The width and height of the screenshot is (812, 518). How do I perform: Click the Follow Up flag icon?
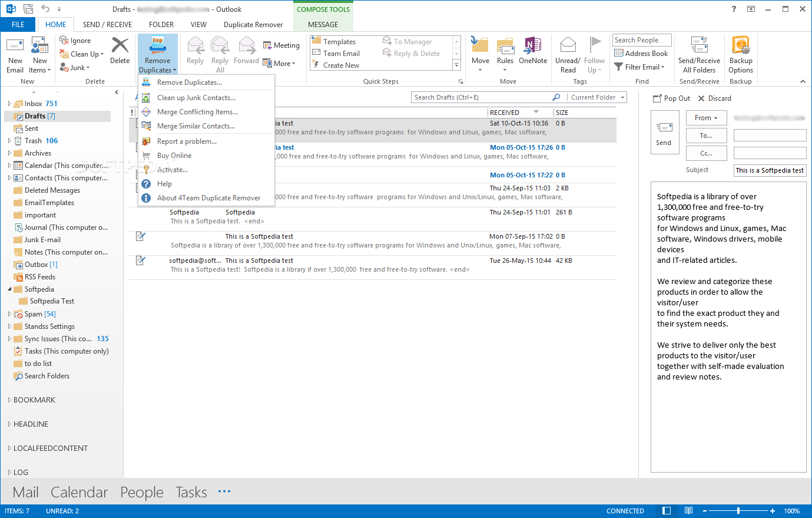tap(595, 45)
